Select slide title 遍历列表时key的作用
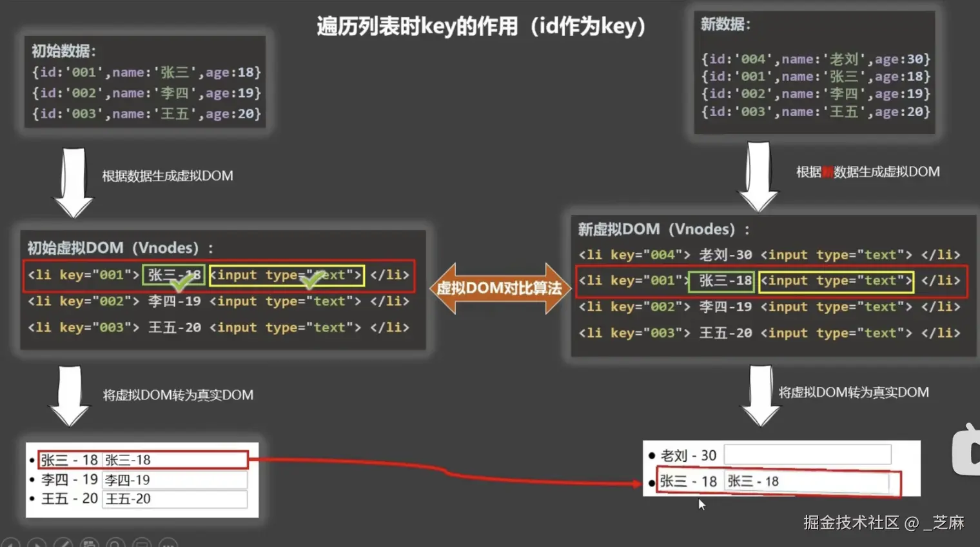Image resolution: width=980 pixels, height=547 pixels. 481,26
